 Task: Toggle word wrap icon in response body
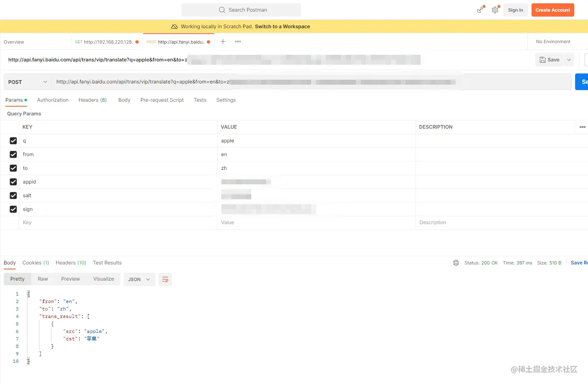click(x=165, y=279)
